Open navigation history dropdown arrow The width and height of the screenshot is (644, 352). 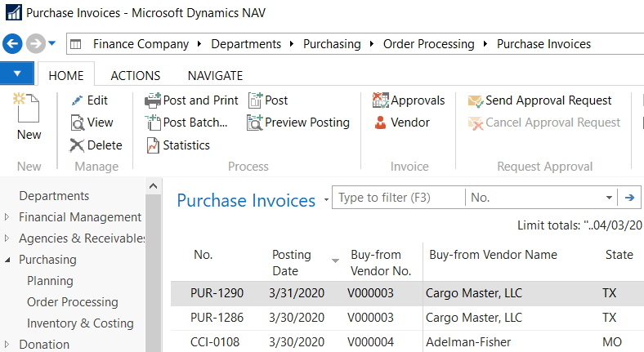pyautogui.click(x=52, y=43)
